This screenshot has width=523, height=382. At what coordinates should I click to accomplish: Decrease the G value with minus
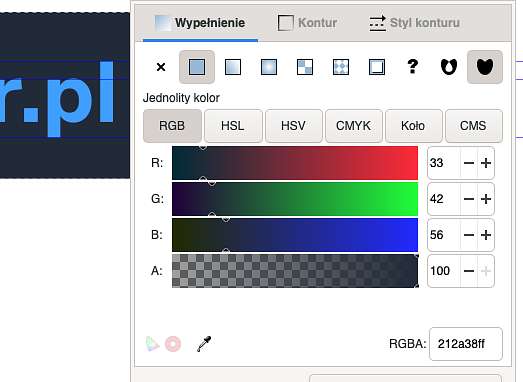(469, 199)
